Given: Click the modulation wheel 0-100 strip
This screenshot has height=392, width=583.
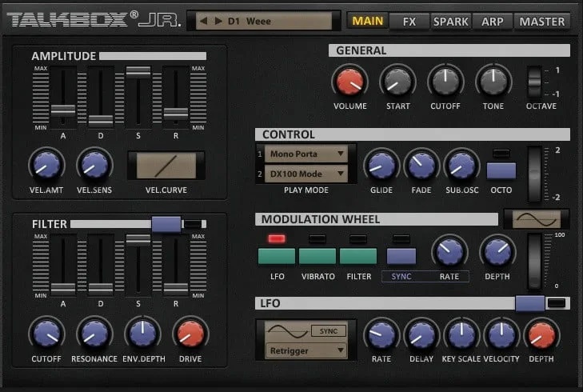Looking at the screenshot, I should click(535, 261).
